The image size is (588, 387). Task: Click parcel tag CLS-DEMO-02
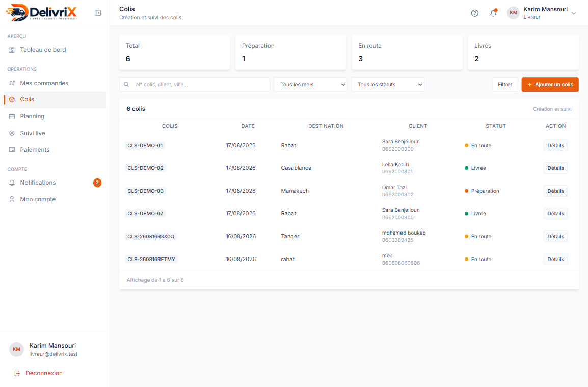[x=146, y=168]
